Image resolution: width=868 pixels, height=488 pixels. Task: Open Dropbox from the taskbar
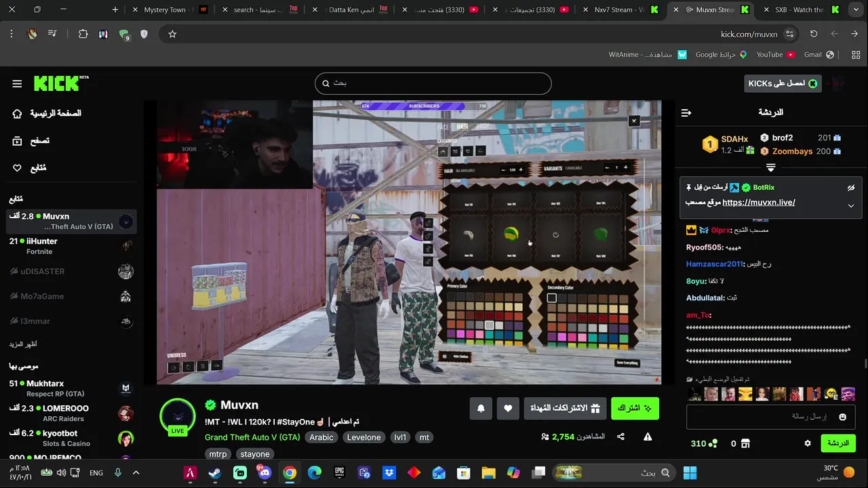click(389, 473)
